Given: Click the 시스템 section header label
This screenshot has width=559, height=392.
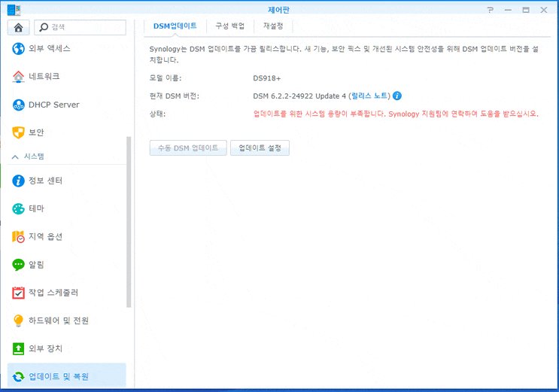Looking at the screenshot, I should (34, 156).
